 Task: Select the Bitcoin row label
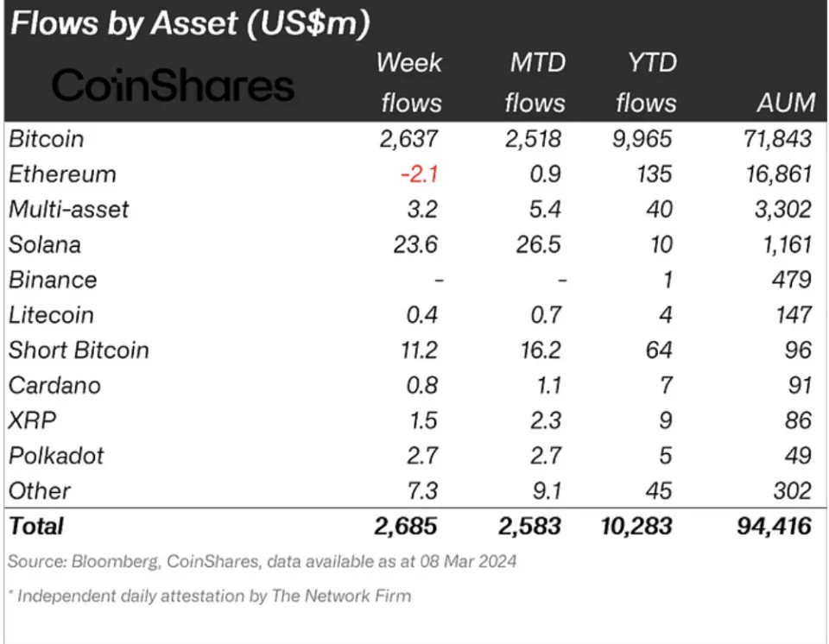(47, 138)
